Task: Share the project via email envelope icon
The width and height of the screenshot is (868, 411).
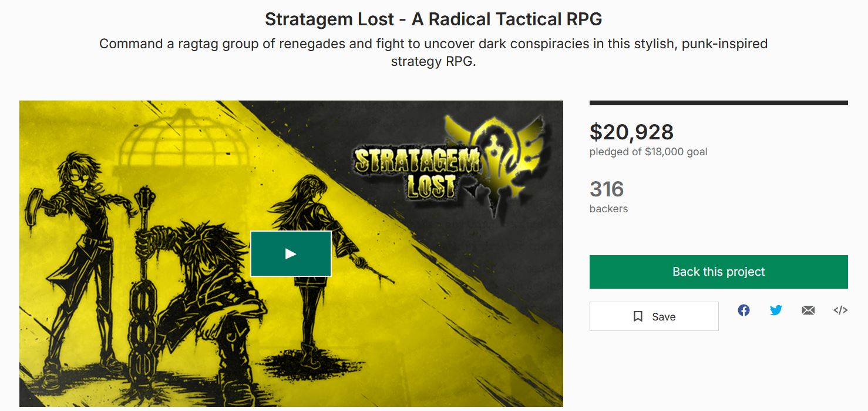Action: tap(808, 310)
